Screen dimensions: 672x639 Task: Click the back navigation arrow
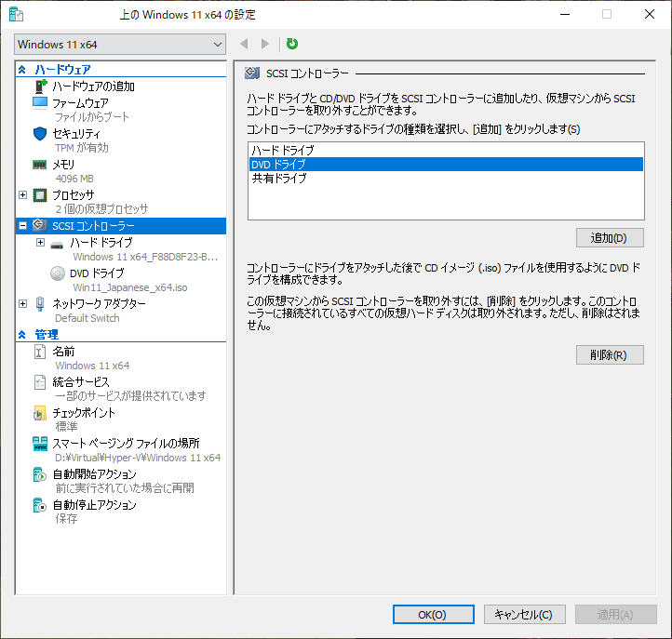point(244,44)
